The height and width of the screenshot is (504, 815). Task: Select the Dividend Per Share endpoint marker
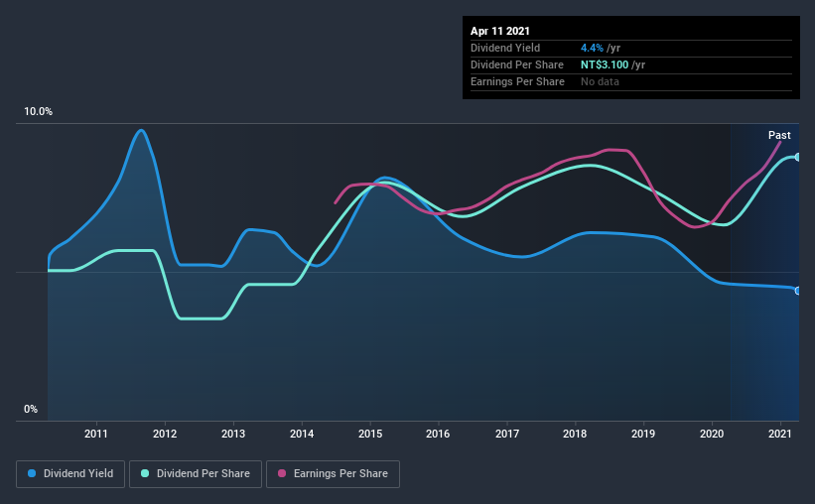point(797,157)
